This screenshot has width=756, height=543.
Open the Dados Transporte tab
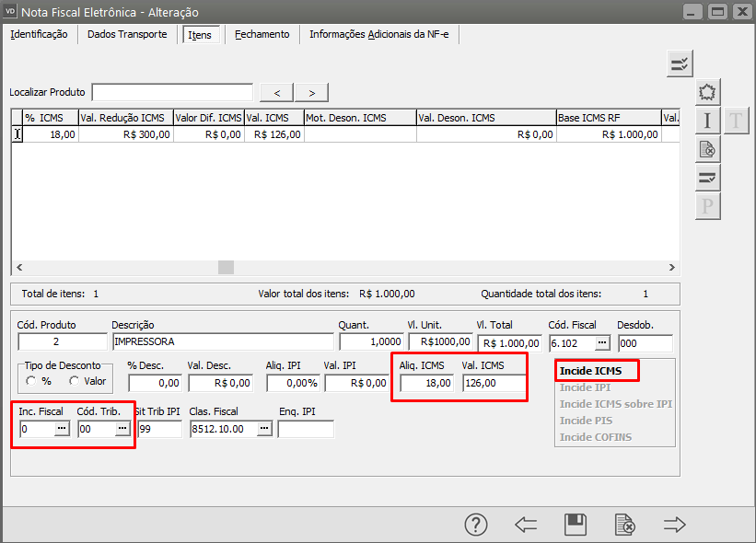click(x=127, y=35)
